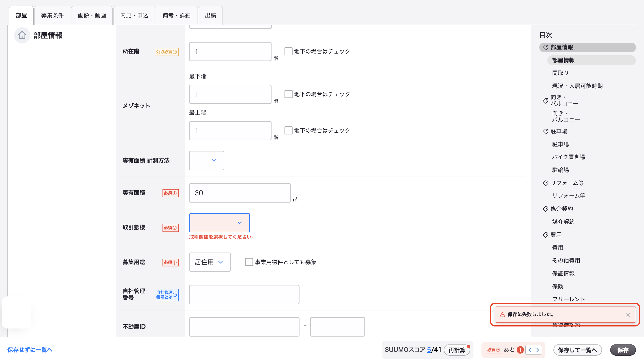Screen dimensions: 644x363
Task: Jump to 保証情報 in 目次
Action: click(563, 274)
